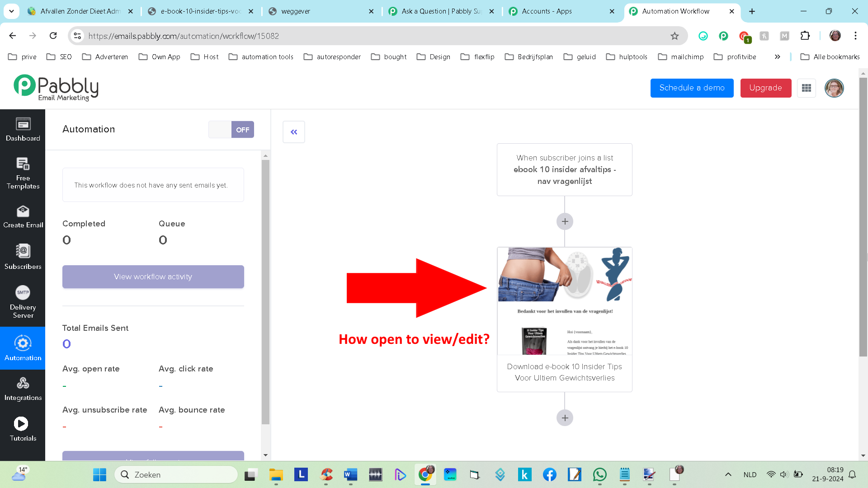Click Schedule a demo button
This screenshot has width=868, height=488.
click(x=692, y=88)
